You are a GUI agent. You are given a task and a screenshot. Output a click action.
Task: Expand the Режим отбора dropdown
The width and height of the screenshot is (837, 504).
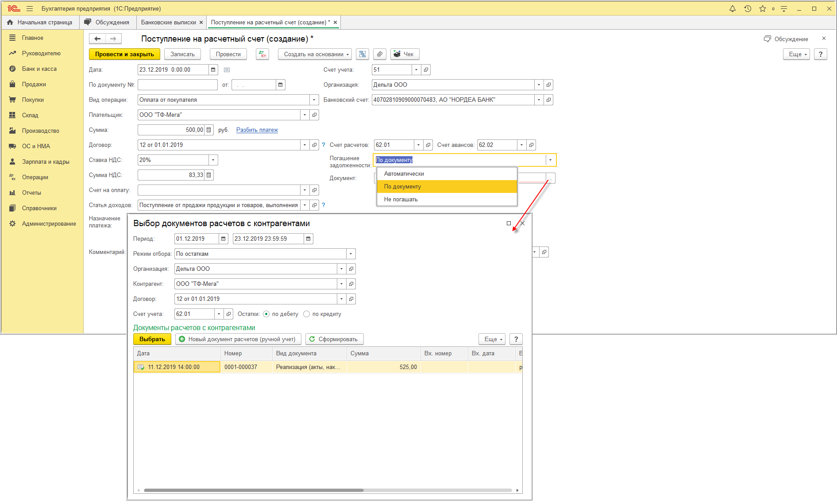pyautogui.click(x=351, y=254)
